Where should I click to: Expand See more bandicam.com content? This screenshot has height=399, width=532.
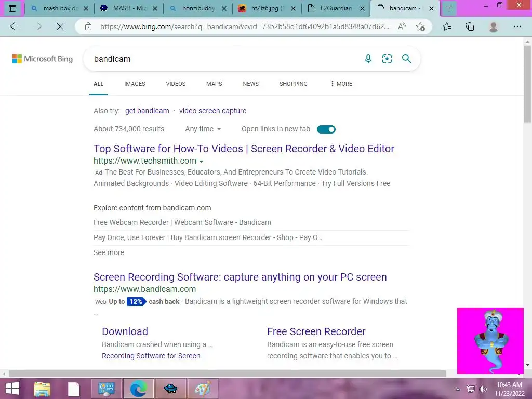click(x=109, y=252)
